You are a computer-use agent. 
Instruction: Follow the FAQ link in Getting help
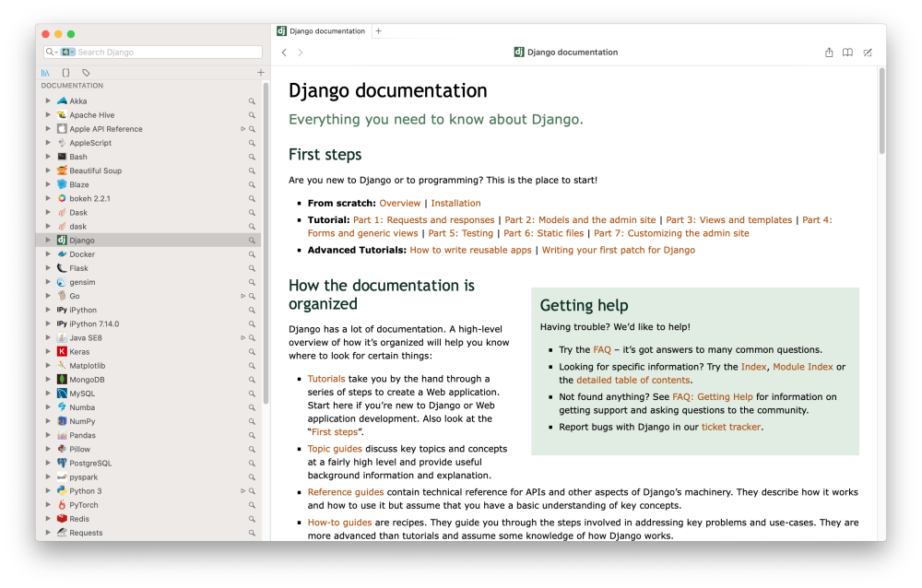(x=602, y=350)
